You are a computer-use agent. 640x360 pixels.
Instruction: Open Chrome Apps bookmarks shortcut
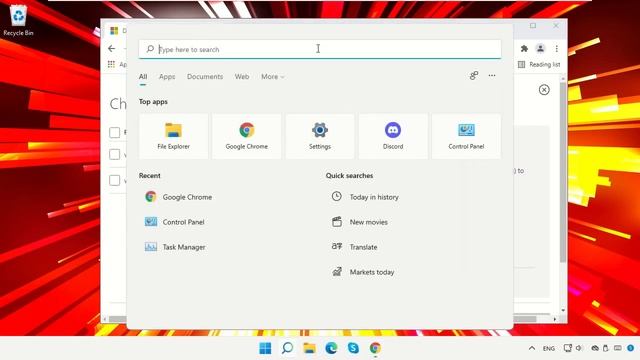pos(117,64)
